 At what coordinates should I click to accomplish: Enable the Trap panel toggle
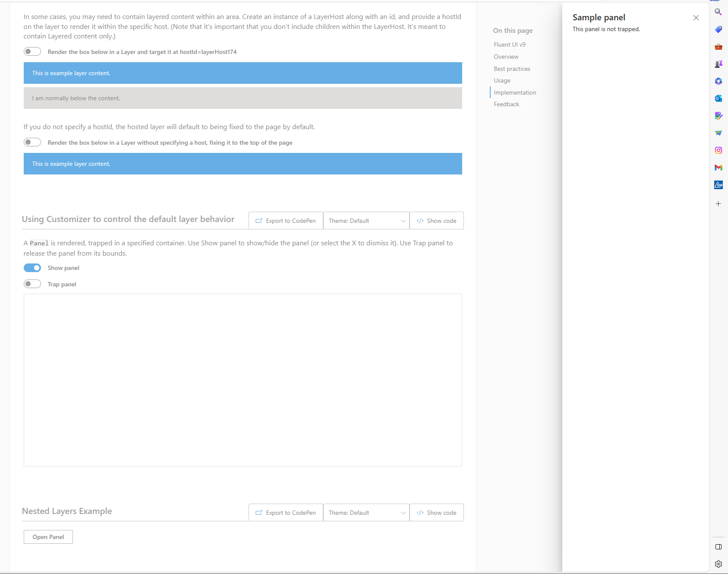coord(32,284)
